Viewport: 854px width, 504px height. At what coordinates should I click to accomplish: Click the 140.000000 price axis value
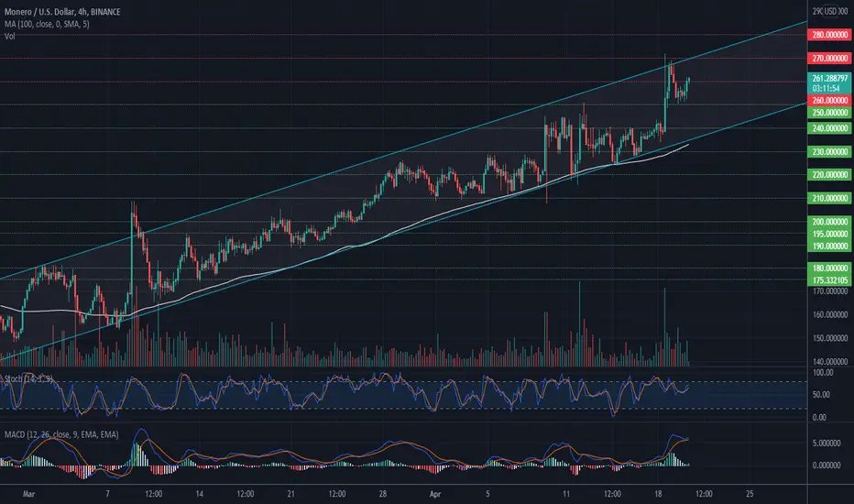tap(830, 361)
